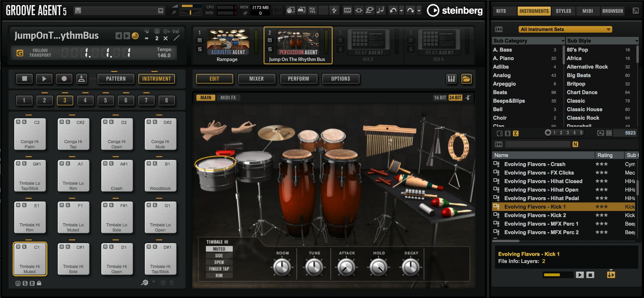Click the user content person icon
Screen dimensions: 644x298
point(507,133)
